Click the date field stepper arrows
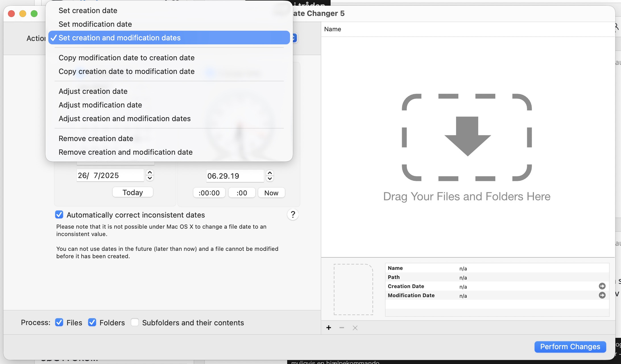 [150, 175]
